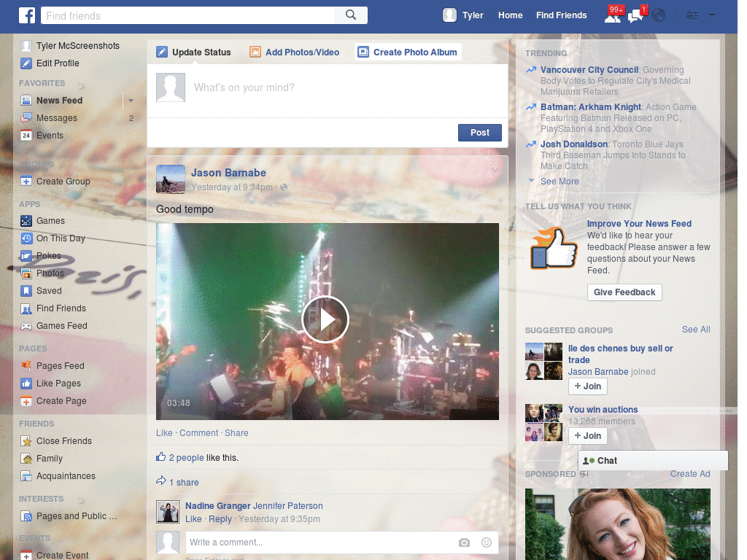This screenshot has height=560, width=747.
Task: Select the Add Photos/Video tab
Action: [x=295, y=52]
